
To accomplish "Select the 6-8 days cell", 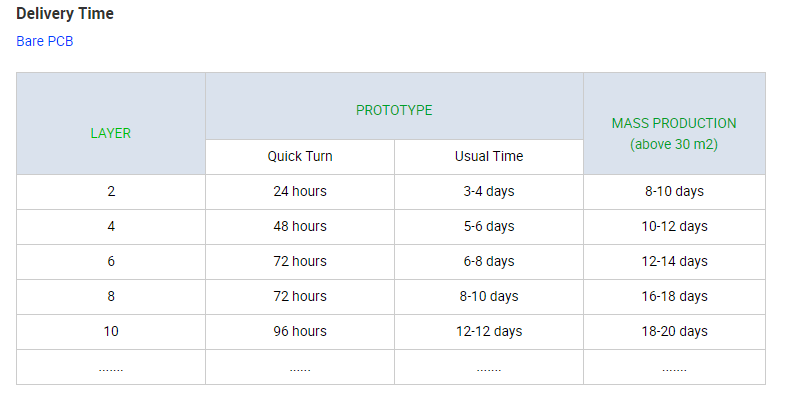I will [x=489, y=262].
